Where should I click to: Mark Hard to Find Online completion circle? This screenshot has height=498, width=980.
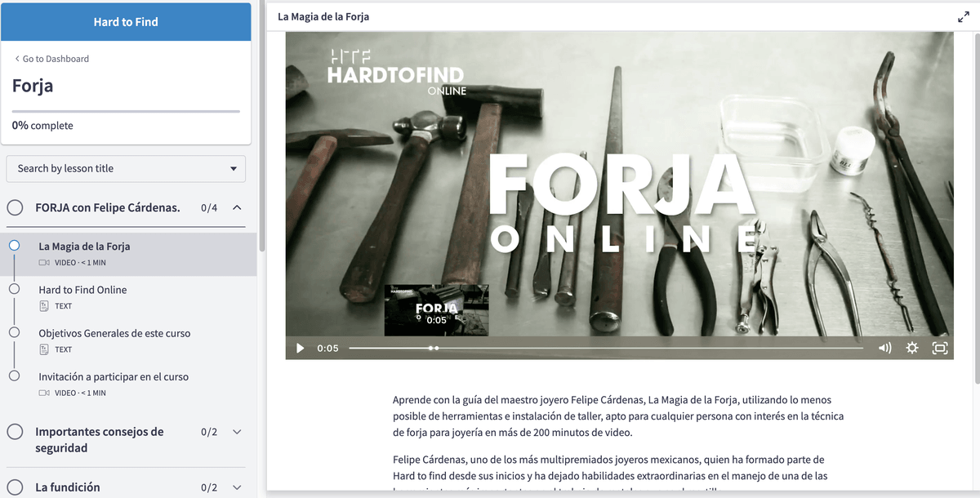click(14, 289)
